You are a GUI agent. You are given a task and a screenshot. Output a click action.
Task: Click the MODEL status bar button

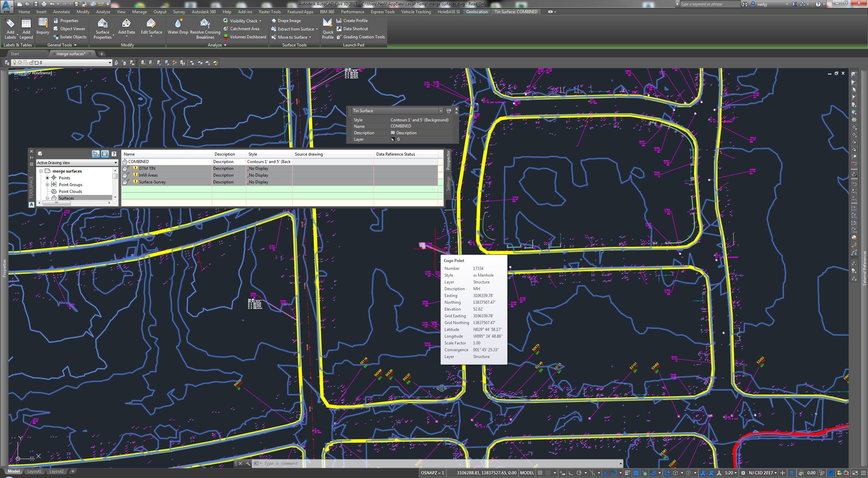click(x=527, y=473)
